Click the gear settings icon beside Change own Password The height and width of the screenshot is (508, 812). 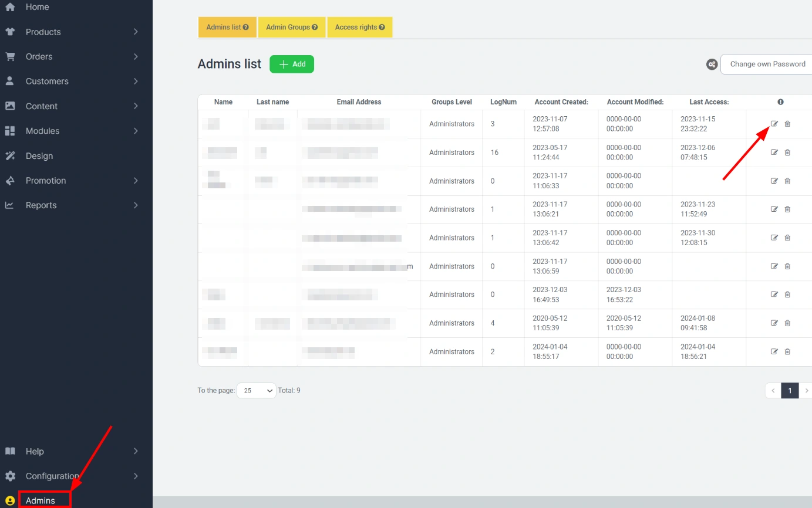point(712,65)
